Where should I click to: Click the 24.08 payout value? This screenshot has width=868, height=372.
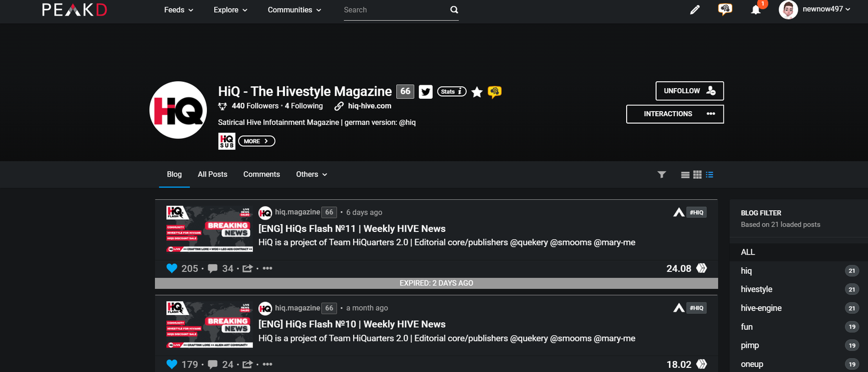(x=679, y=269)
